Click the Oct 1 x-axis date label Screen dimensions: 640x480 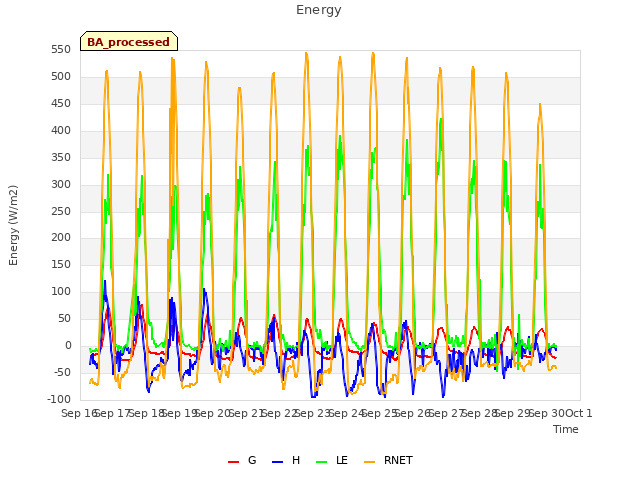[579, 413]
